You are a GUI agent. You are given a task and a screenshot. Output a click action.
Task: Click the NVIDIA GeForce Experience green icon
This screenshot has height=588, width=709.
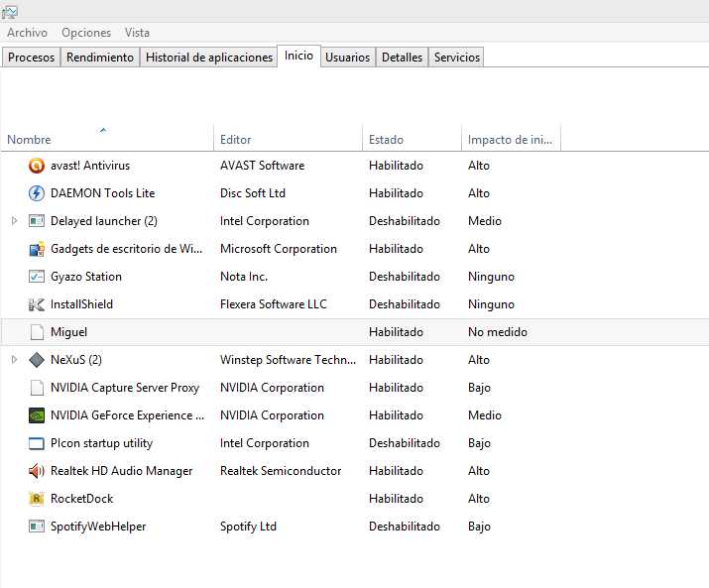(36, 415)
